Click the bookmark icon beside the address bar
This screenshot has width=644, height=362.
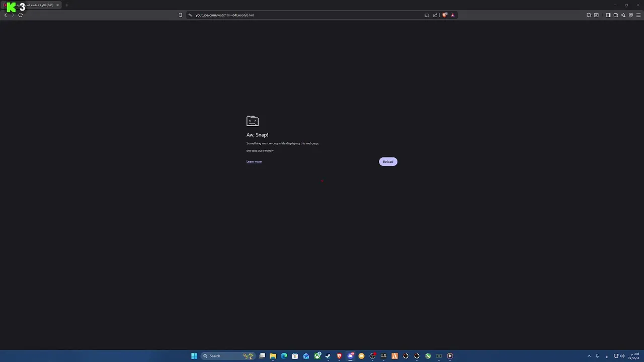coord(180,15)
